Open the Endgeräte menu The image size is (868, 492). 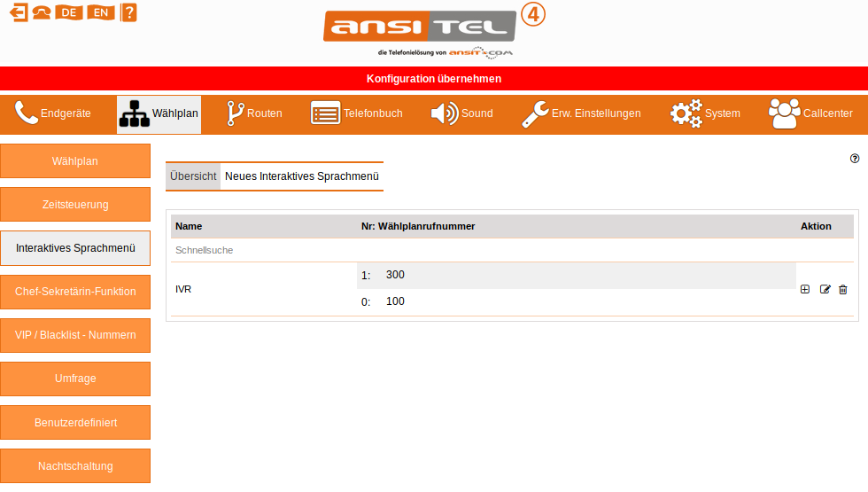53,113
